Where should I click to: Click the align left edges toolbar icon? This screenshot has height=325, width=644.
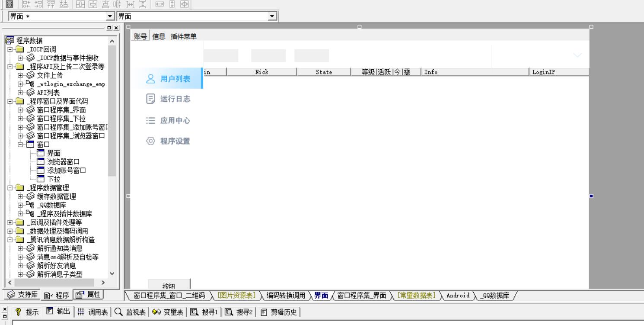[x=26, y=4]
